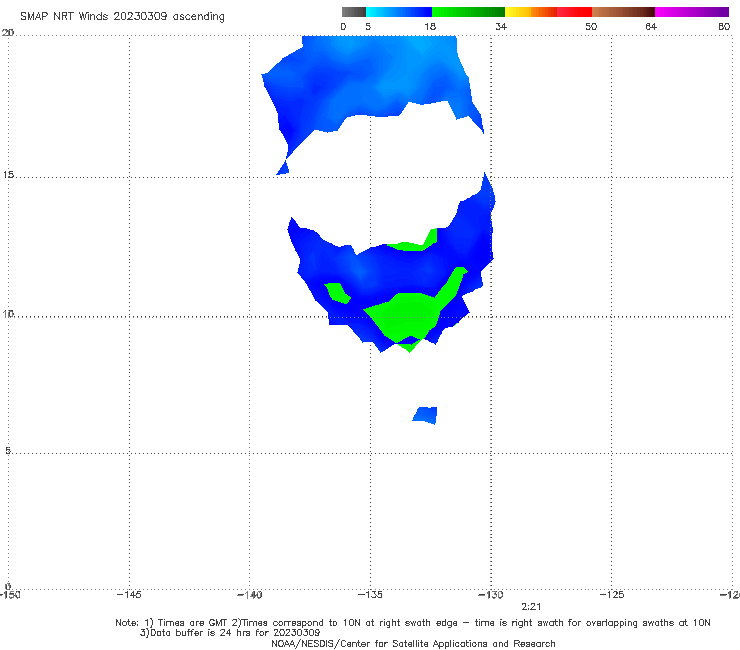Click the NOAA/NESDIS credit line
The height and width of the screenshot is (650, 740).
[x=413, y=643]
